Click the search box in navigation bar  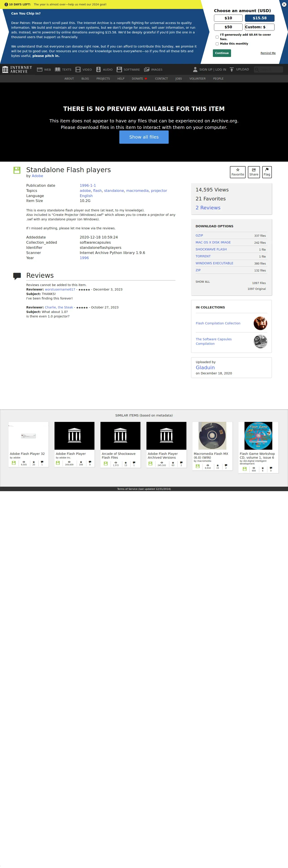pos(268,69)
